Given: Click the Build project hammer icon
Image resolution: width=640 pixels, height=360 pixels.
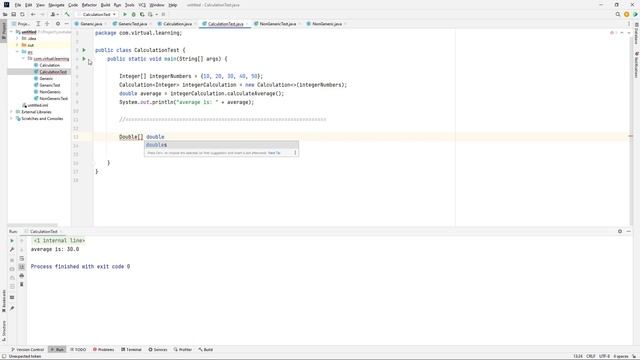Looking at the screenshot, I should coord(67,14).
